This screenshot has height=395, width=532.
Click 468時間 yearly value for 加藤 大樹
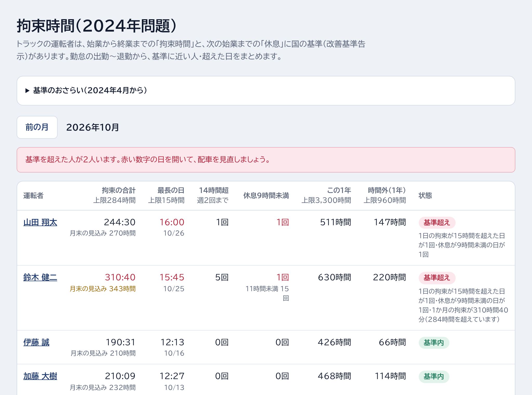[x=334, y=376]
